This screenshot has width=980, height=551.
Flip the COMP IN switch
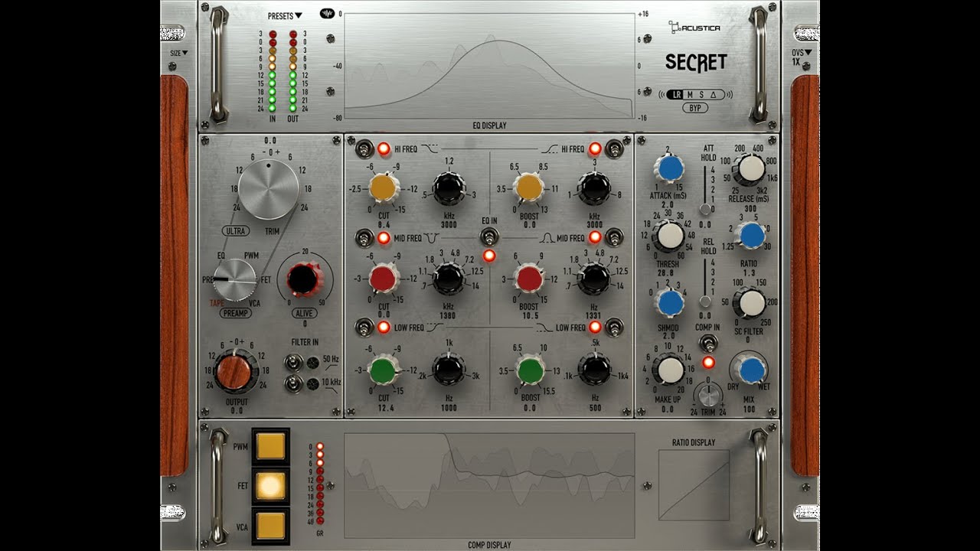(x=708, y=342)
